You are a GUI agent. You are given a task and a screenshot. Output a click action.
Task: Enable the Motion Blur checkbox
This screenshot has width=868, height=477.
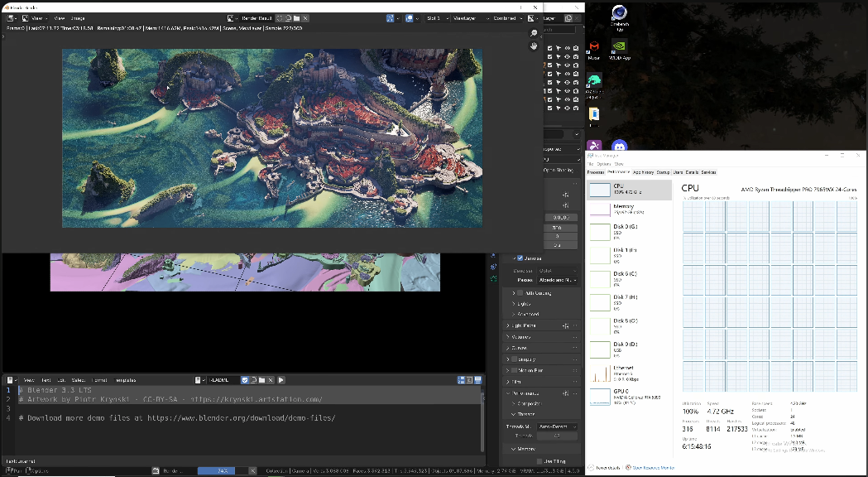click(x=514, y=370)
